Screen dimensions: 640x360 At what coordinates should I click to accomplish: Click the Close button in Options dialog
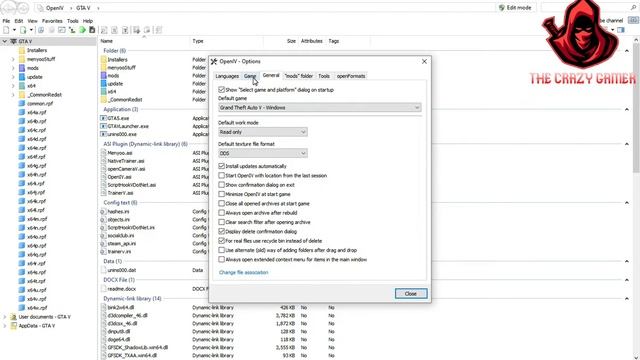coord(411,293)
